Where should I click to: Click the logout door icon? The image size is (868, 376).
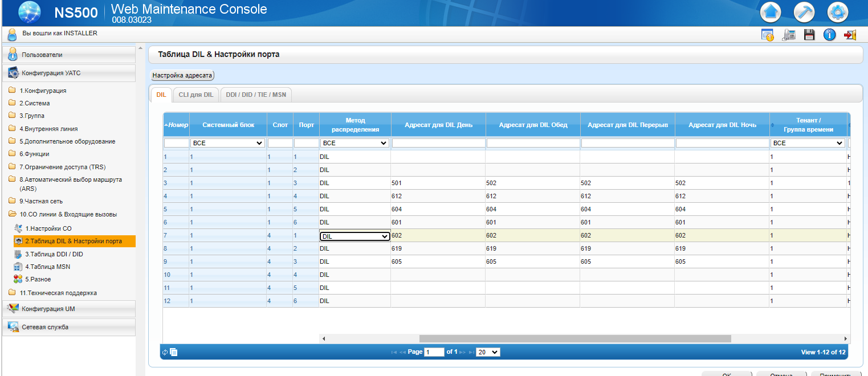point(850,35)
